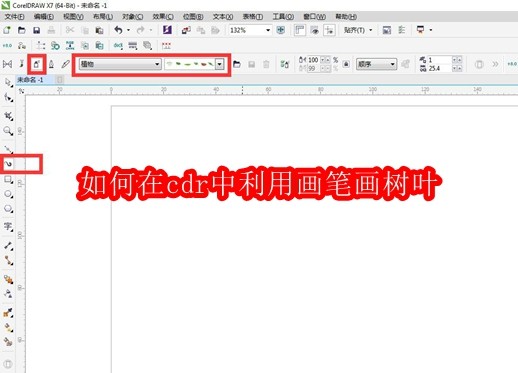Select the Color Eyedropper tool
The height and width of the screenshot is (373, 518).
click(x=8, y=313)
